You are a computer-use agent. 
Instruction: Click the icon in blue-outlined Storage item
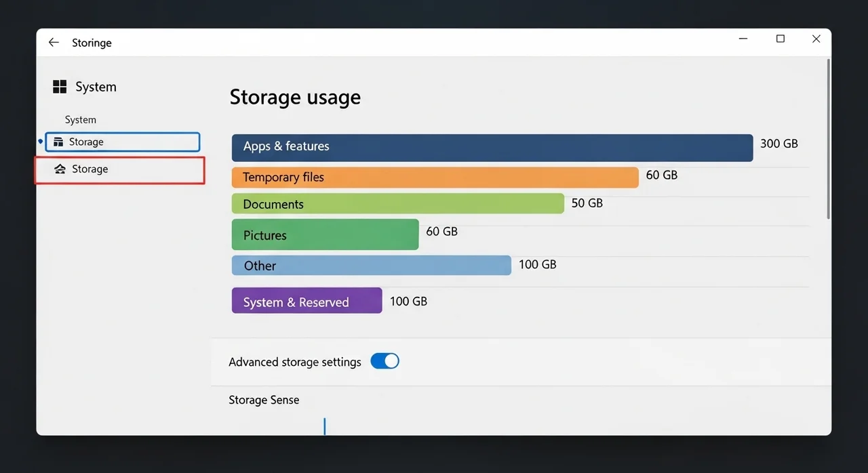58,142
